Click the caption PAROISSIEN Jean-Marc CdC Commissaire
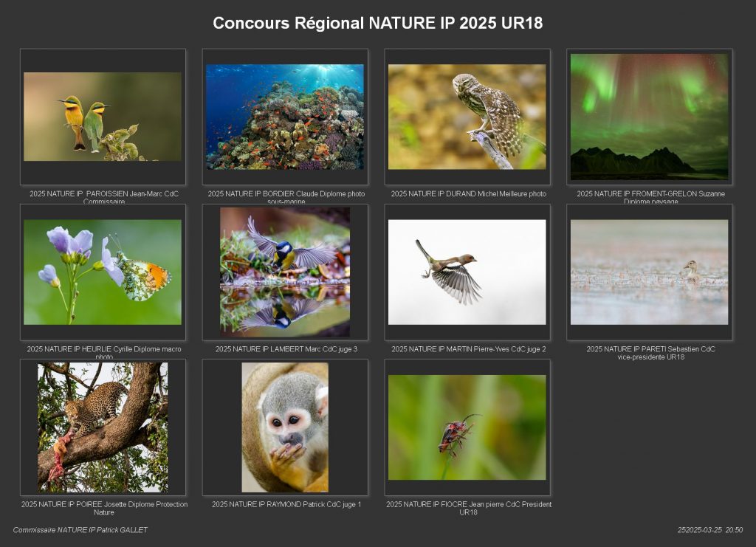 tap(103, 197)
